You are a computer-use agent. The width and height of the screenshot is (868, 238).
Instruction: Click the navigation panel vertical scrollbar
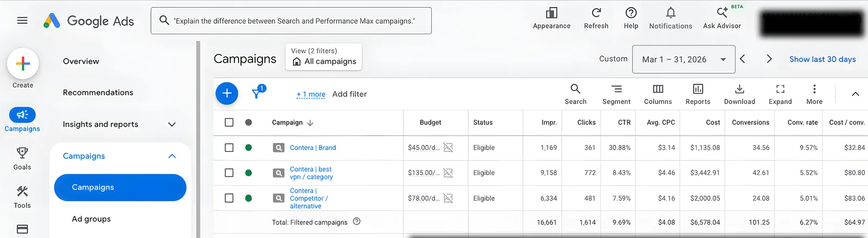point(198,139)
